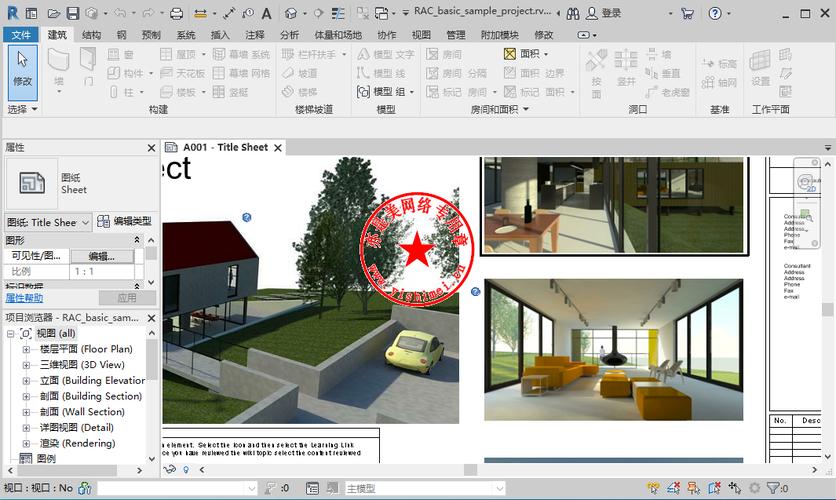The image size is (836, 500).
Task: Click the filter funnel icon in status bar
Action: pyautogui.click(x=773, y=488)
